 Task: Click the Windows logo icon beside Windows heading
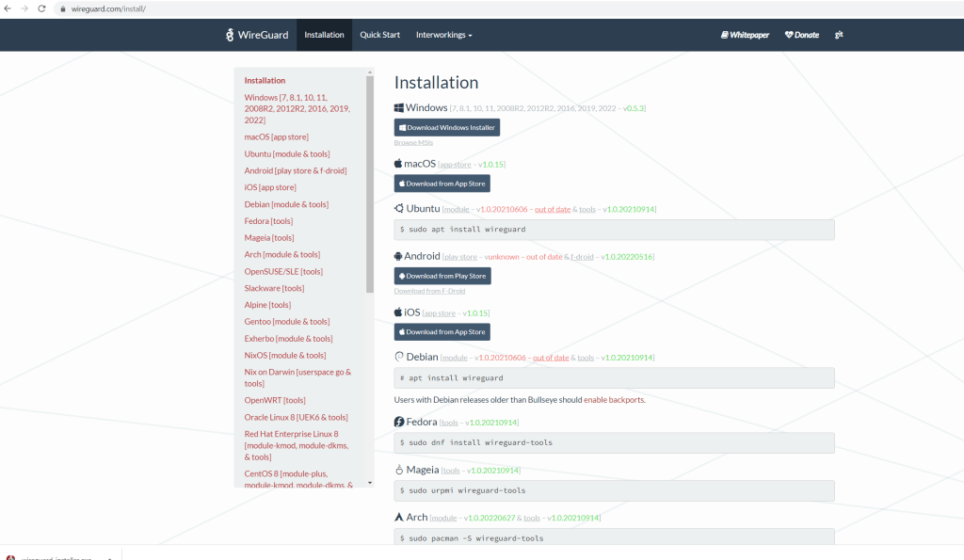399,108
